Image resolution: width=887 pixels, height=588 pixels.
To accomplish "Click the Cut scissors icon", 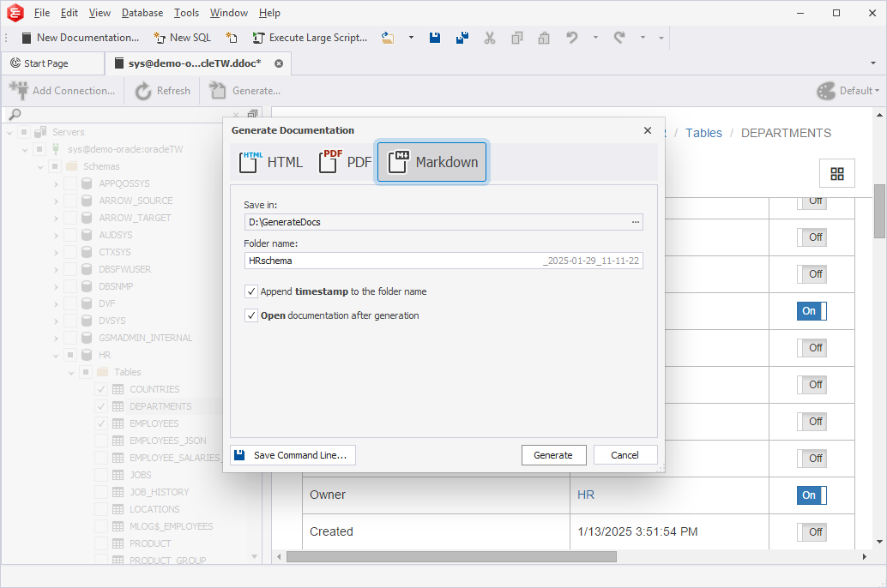I will pyautogui.click(x=490, y=38).
